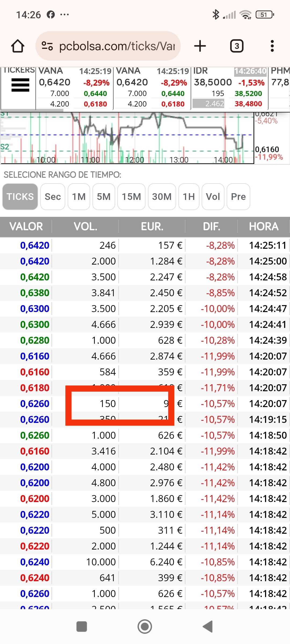Switch time range to Sec
Screen dimensions: 290x644
tap(53, 197)
